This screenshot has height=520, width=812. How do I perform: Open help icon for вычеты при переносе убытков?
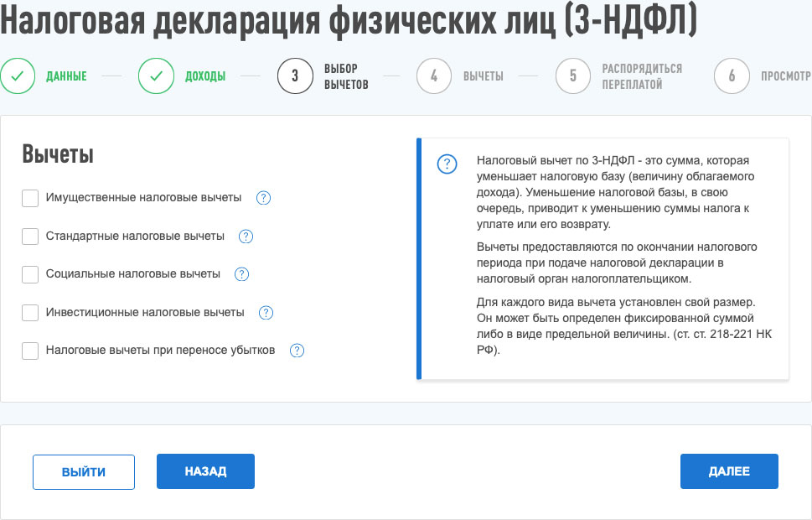point(297,351)
